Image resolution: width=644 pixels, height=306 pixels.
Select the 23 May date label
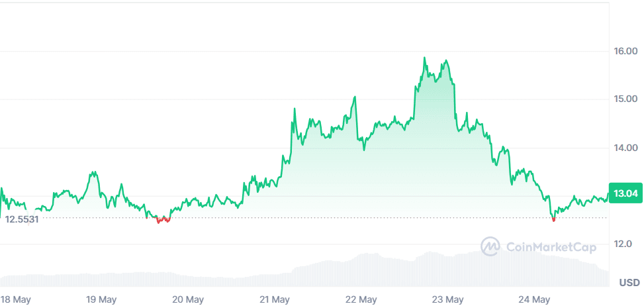coord(448,299)
